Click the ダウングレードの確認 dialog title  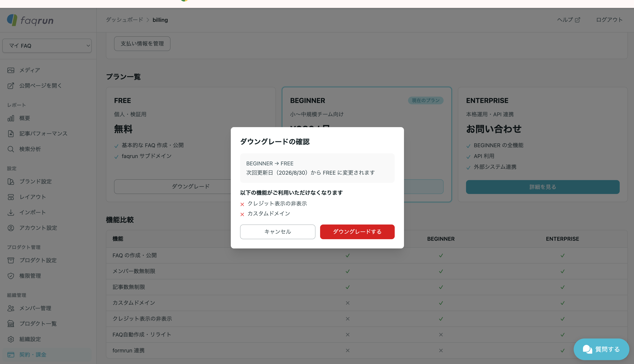click(x=275, y=142)
